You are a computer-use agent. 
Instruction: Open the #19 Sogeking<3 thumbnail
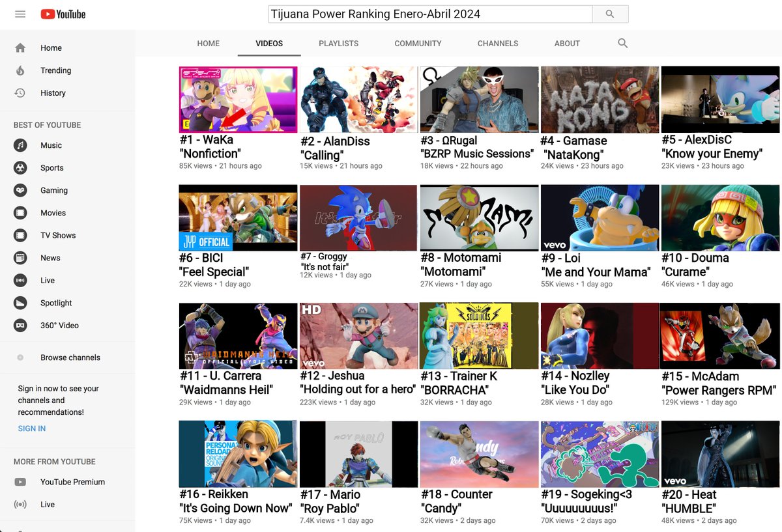pyautogui.click(x=600, y=454)
